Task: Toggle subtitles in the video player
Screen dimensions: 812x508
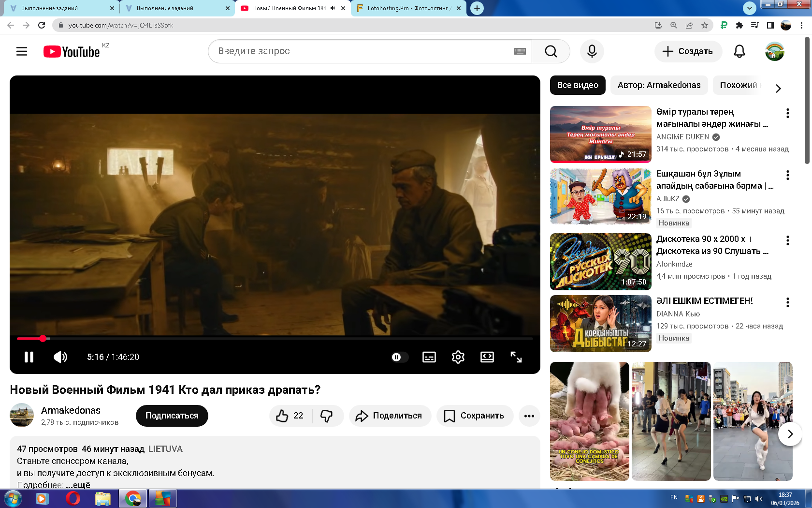Action: (429, 357)
